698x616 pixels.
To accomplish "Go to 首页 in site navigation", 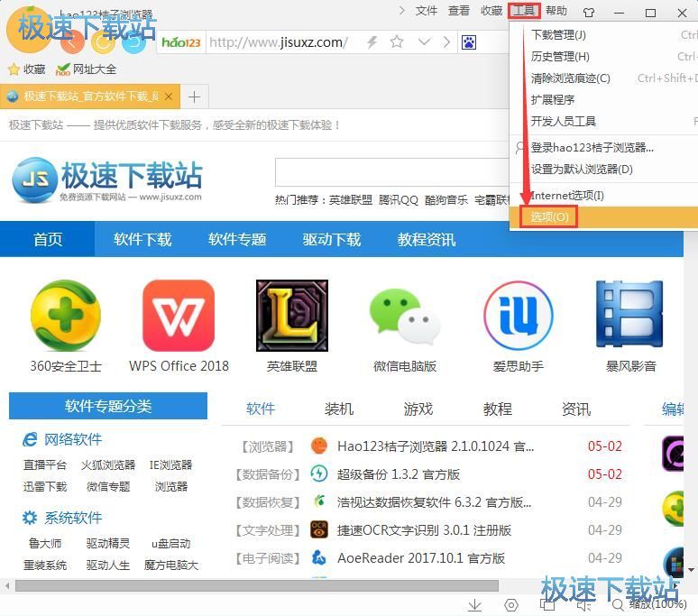I will [x=48, y=240].
